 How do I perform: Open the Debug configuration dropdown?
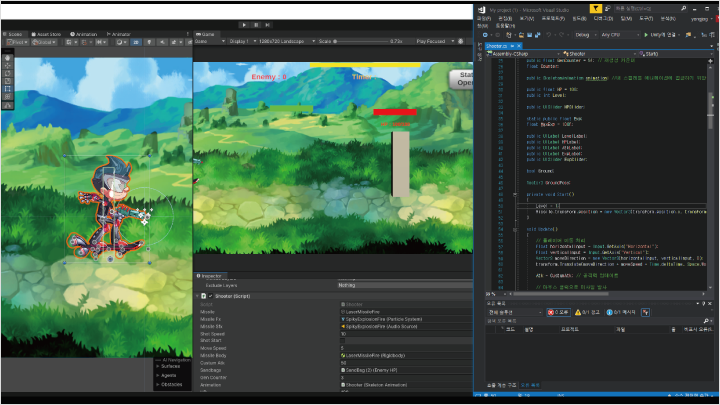pyautogui.click(x=585, y=35)
